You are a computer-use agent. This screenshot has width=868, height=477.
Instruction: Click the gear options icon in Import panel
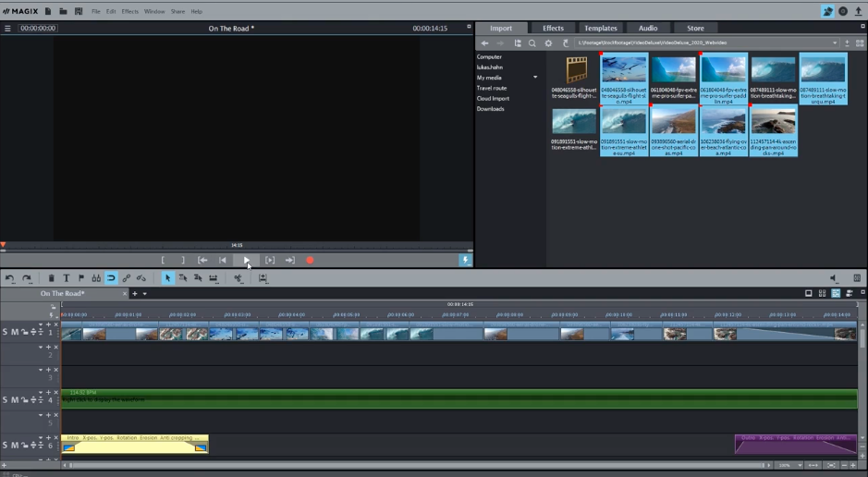coord(548,43)
